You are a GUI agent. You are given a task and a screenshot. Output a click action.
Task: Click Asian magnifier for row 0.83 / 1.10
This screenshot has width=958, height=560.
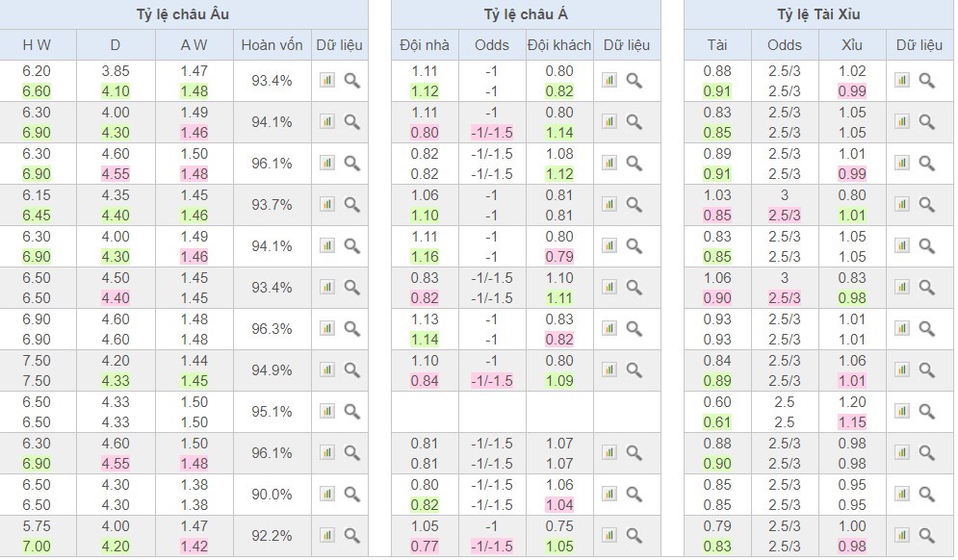pos(634,287)
